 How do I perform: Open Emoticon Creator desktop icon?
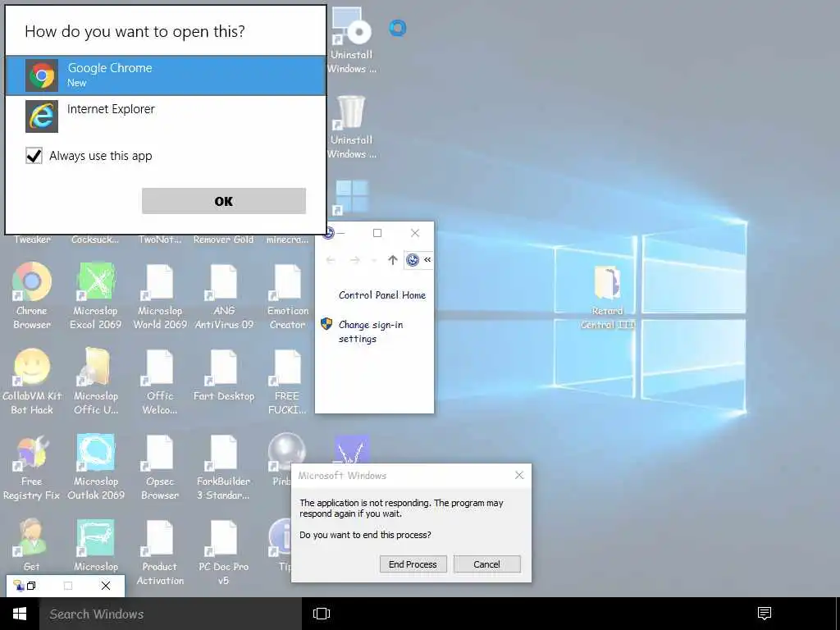pyautogui.click(x=288, y=295)
